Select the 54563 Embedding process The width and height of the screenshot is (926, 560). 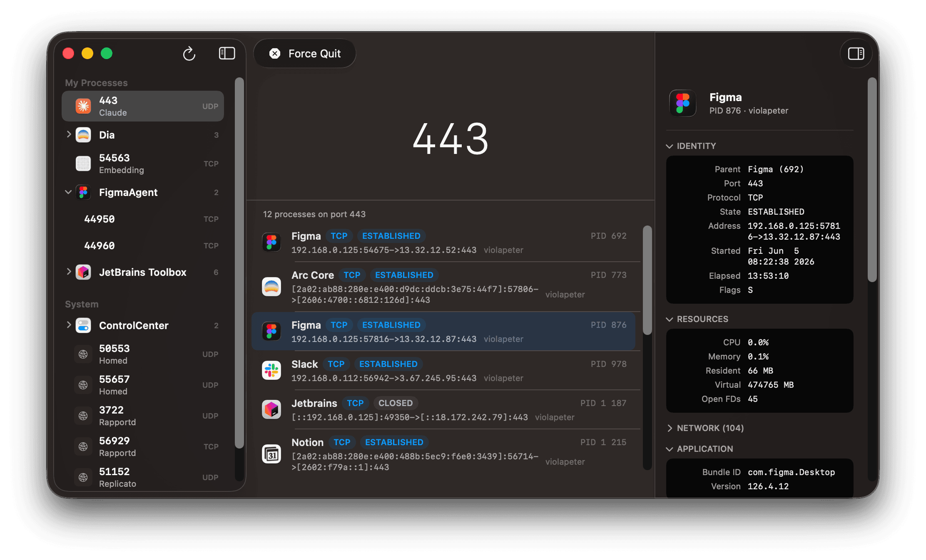[143, 164]
